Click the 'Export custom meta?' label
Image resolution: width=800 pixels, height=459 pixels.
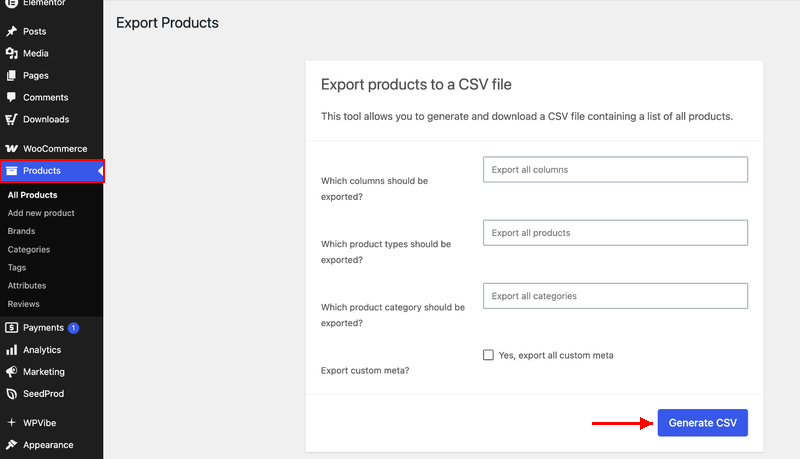point(365,370)
